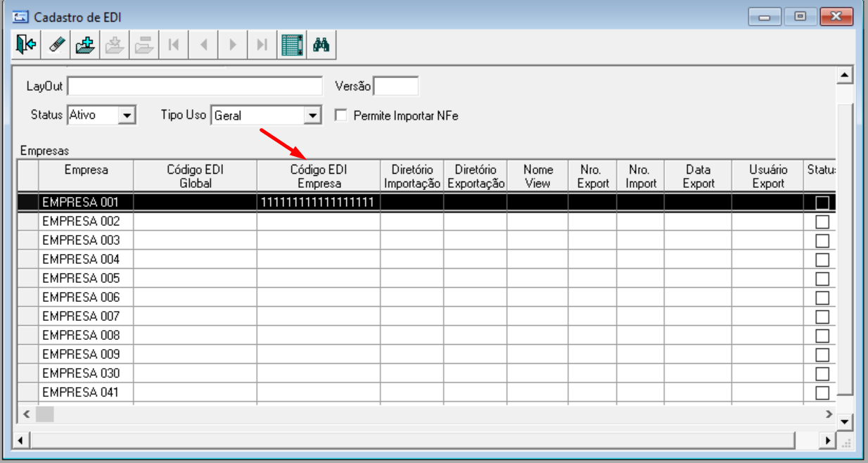This screenshot has width=868, height=463.
Task: Click the form's vertical scrollbar up arrow
Action: tap(845, 75)
